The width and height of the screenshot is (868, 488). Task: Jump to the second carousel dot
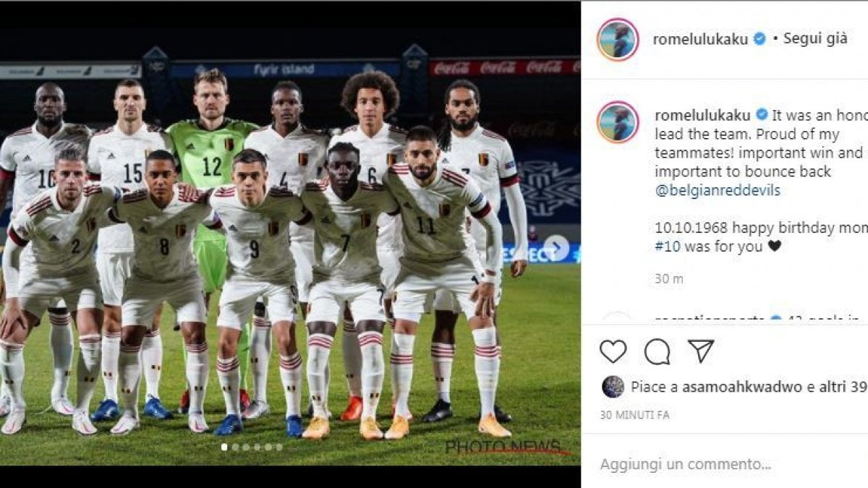[235, 447]
